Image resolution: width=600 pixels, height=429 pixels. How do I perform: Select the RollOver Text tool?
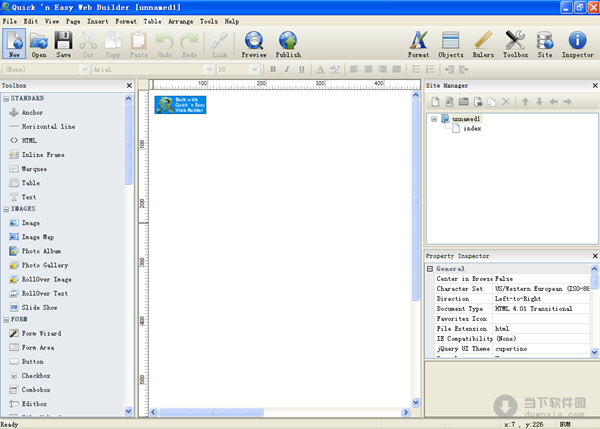click(x=39, y=294)
